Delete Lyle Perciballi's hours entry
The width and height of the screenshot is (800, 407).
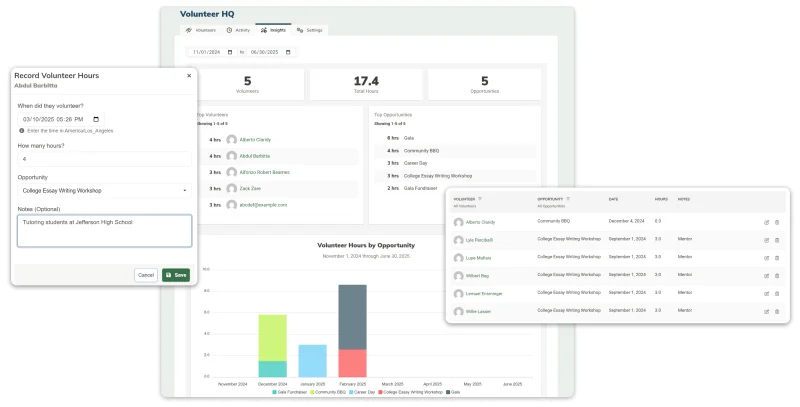click(777, 240)
